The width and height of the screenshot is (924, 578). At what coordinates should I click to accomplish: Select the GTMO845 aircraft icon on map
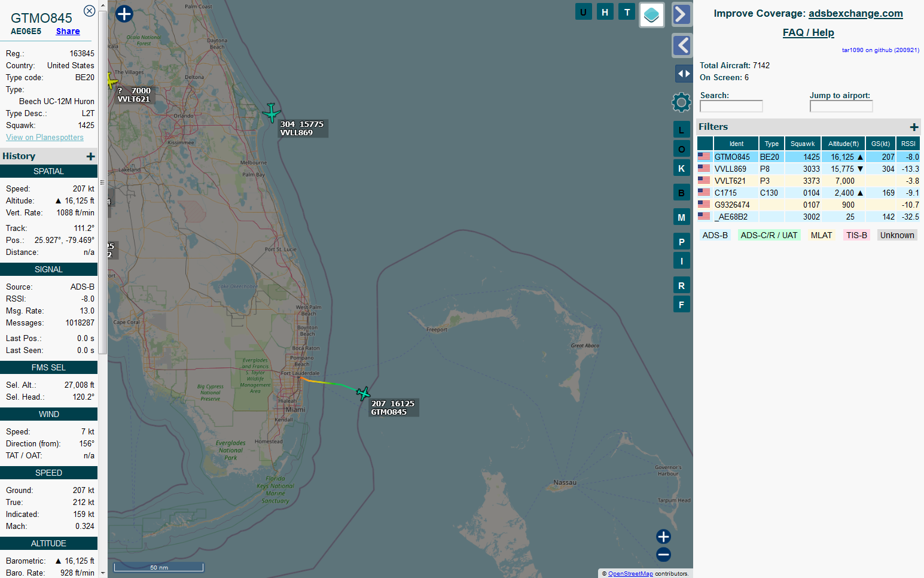(x=363, y=393)
